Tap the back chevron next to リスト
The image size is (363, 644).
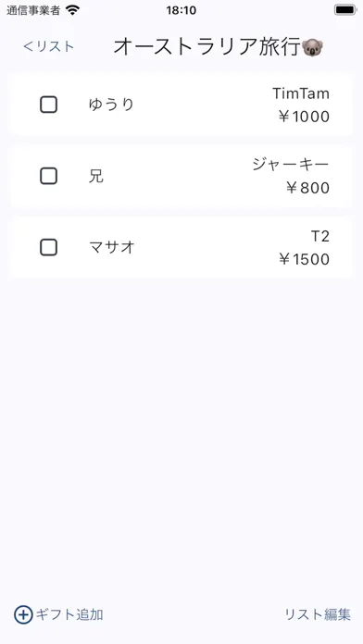point(28,46)
